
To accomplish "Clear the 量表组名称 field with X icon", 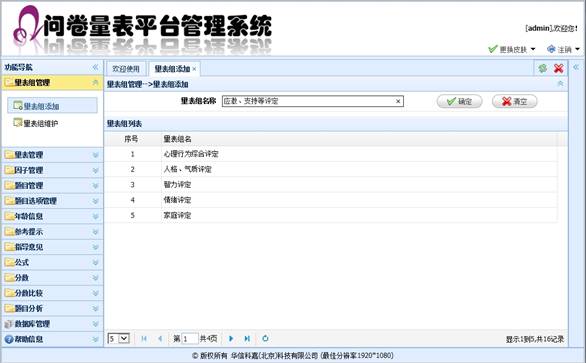I will click(398, 101).
